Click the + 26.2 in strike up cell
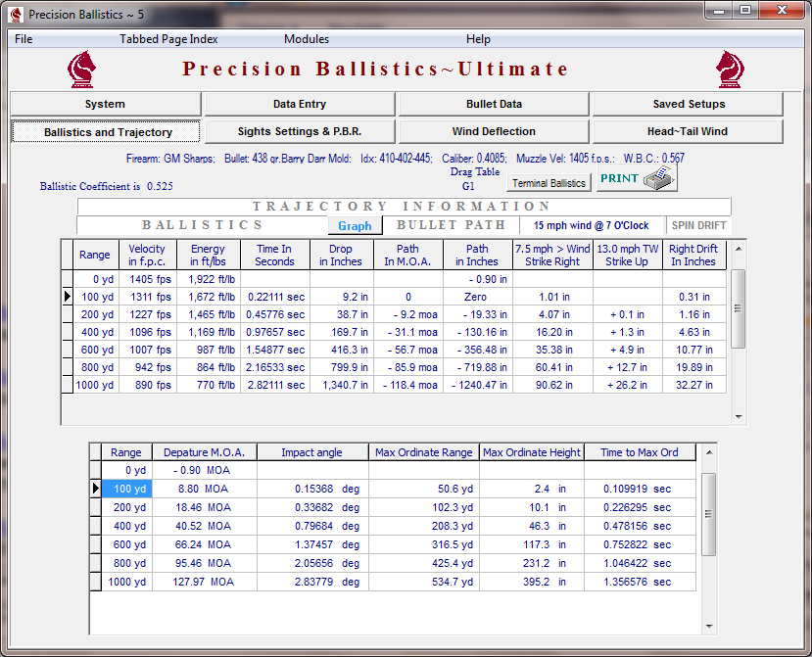This screenshot has height=657, width=812. [x=628, y=385]
